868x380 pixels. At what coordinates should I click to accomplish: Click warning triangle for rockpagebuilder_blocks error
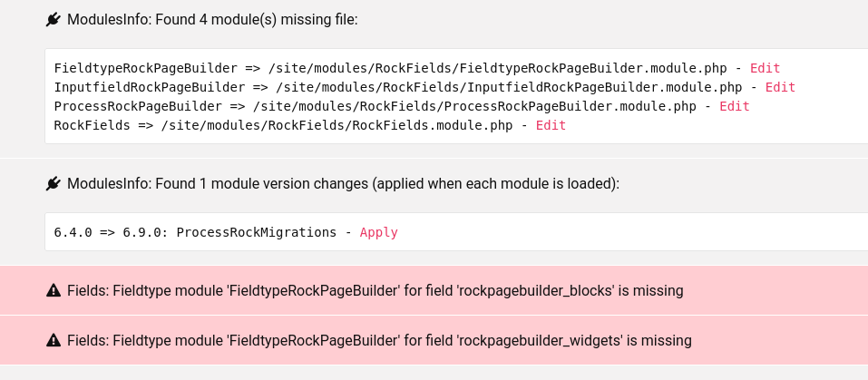coord(54,290)
